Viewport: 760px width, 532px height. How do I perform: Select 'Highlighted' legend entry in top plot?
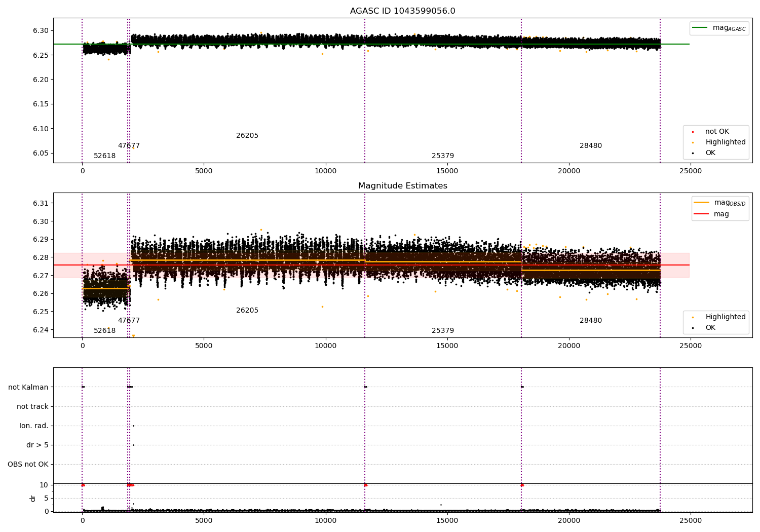pos(725,142)
